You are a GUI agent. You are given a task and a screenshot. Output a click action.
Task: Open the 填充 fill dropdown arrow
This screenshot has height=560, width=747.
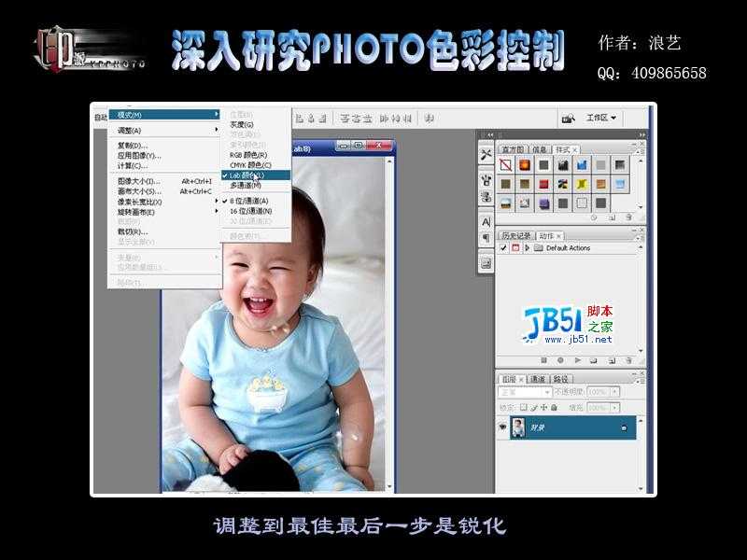coord(615,408)
